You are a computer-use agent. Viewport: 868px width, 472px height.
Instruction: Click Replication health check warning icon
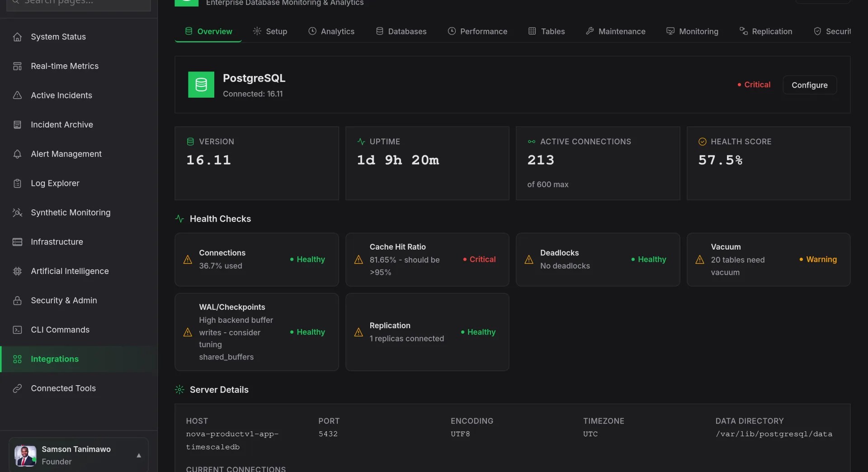click(359, 332)
